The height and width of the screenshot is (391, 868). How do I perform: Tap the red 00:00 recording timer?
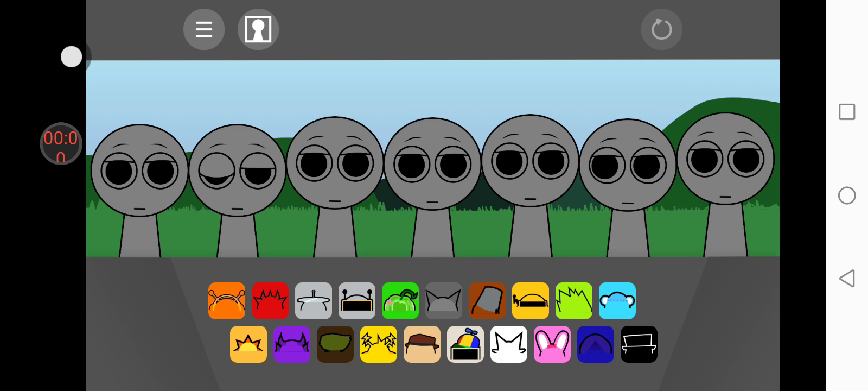coord(61,144)
